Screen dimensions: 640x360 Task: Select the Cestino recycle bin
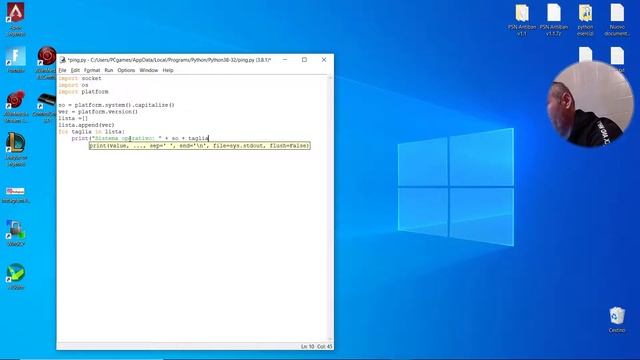(x=617, y=320)
